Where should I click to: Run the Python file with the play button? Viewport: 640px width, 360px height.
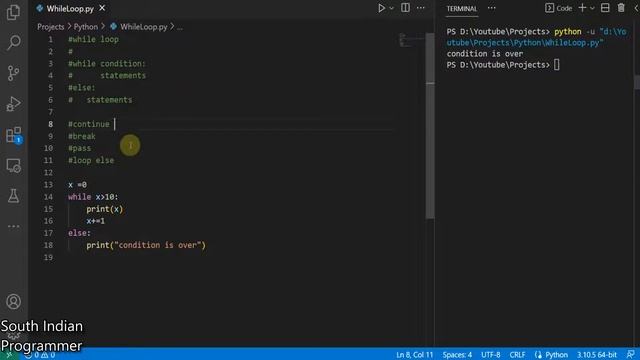coord(381,8)
